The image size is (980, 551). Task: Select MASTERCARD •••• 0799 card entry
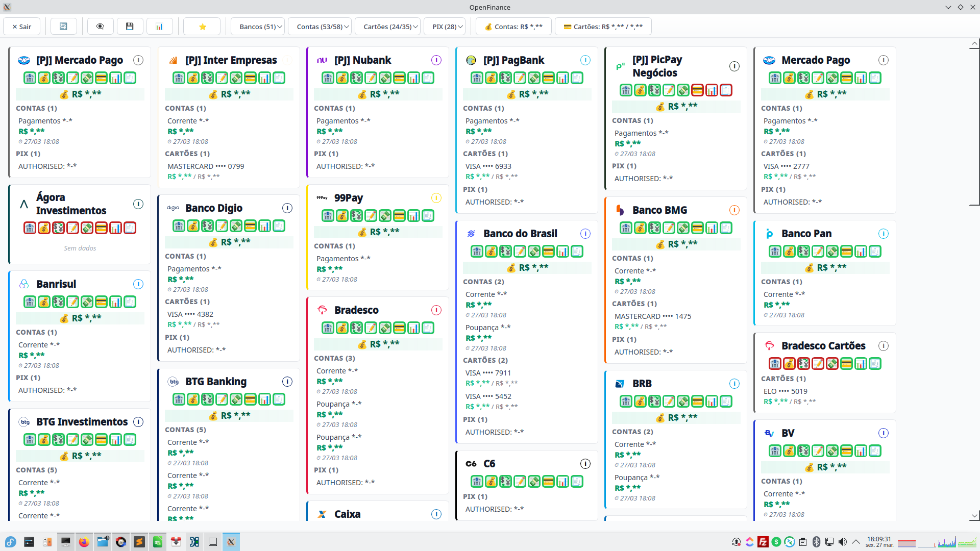click(x=206, y=166)
